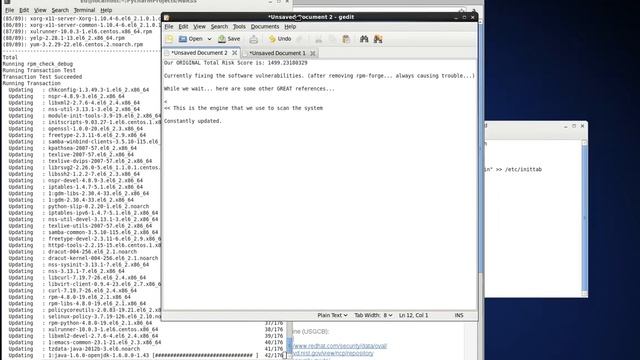The image size is (640, 360).
Task: Click the chkconfig-1.3.49.3-1 updating line
Action: (79, 90)
